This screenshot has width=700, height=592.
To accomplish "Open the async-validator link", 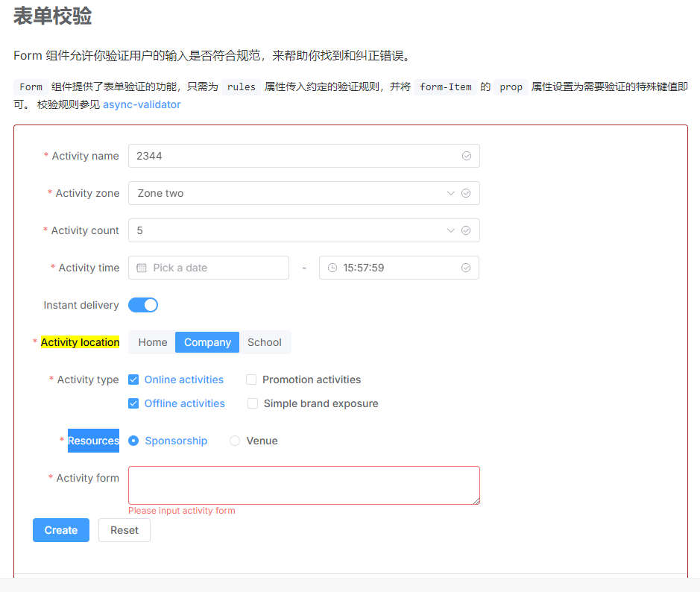I will pyautogui.click(x=142, y=104).
